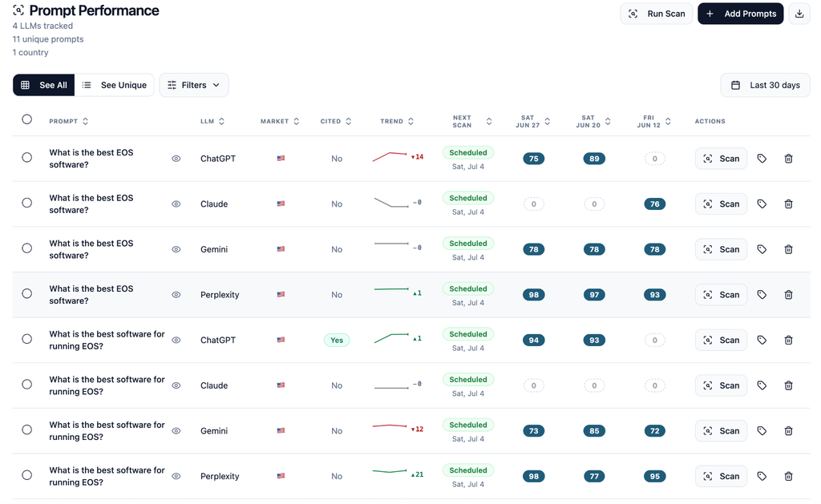The image size is (821, 504).
Task: Sort by MARKET column
Action: (x=280, y=122)
